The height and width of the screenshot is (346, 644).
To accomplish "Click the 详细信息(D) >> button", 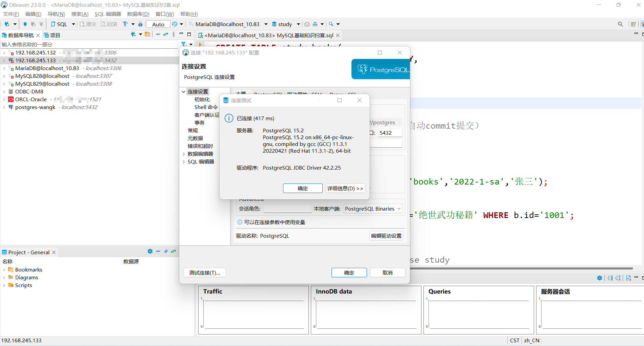I will (345, 188).
